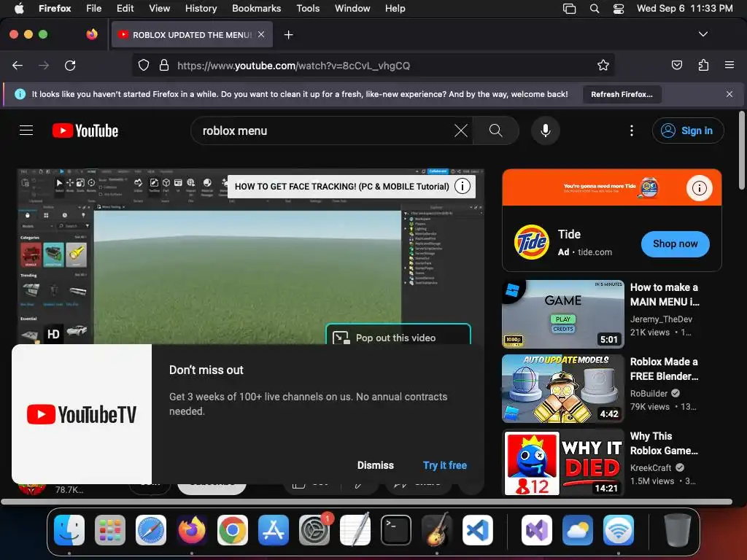Screen dimensions: 747x560
Task: Open the YouTube guide hamburger menu
Action: (26, 131)
